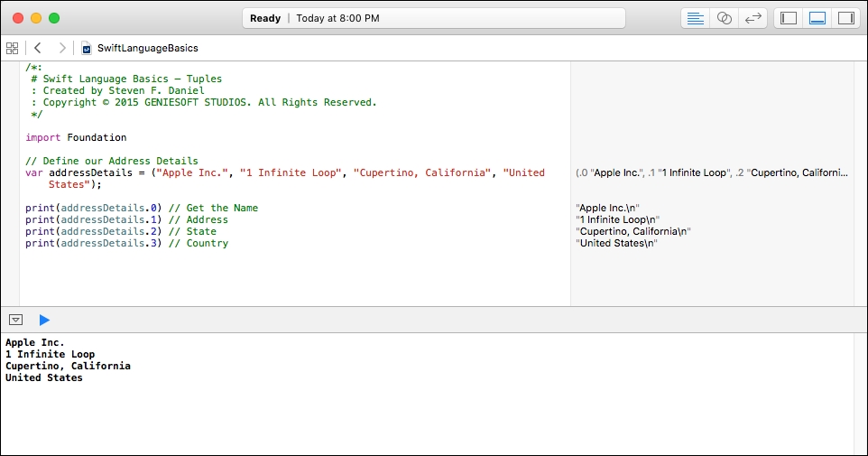Click the Ready status activity field
The image size is (868, 456).
pos(434,18)
